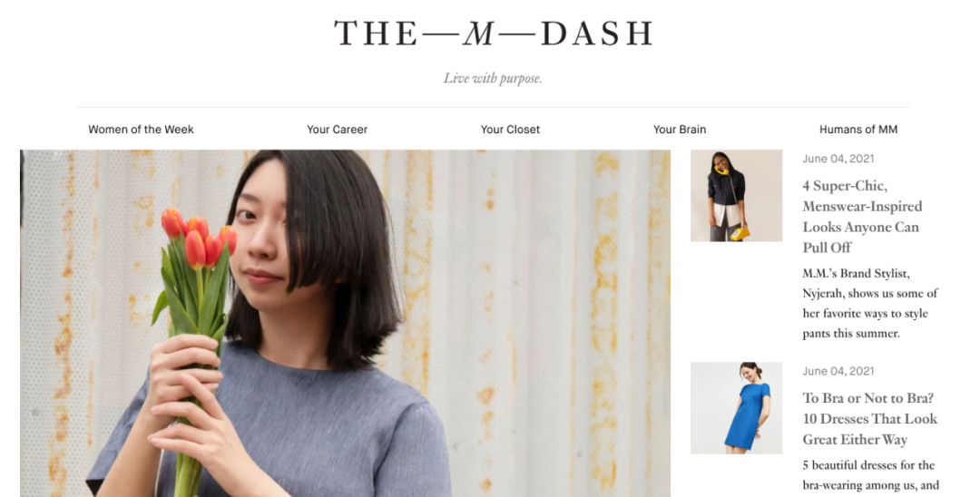
Task: Read To Bra or Not to Bra article
Action: [869, 418]
